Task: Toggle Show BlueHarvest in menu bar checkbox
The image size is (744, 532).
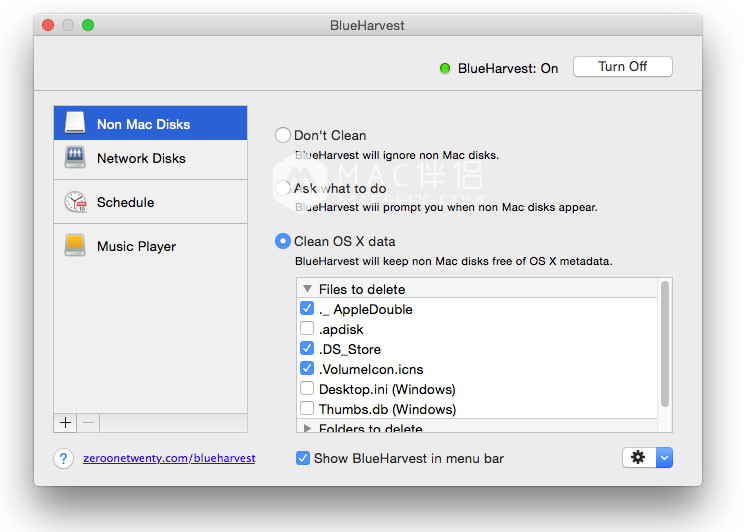Action: point(303,458)
